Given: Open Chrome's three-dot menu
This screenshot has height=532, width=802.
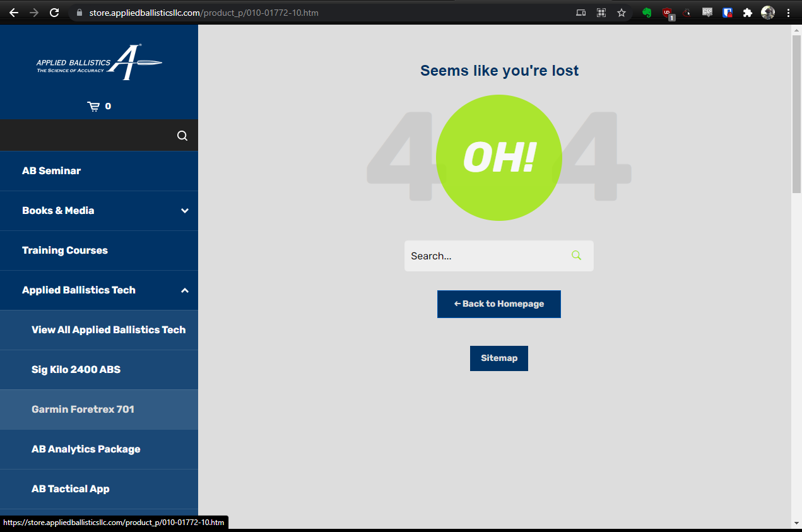Looking at the screenshot, I should [788, 13].
